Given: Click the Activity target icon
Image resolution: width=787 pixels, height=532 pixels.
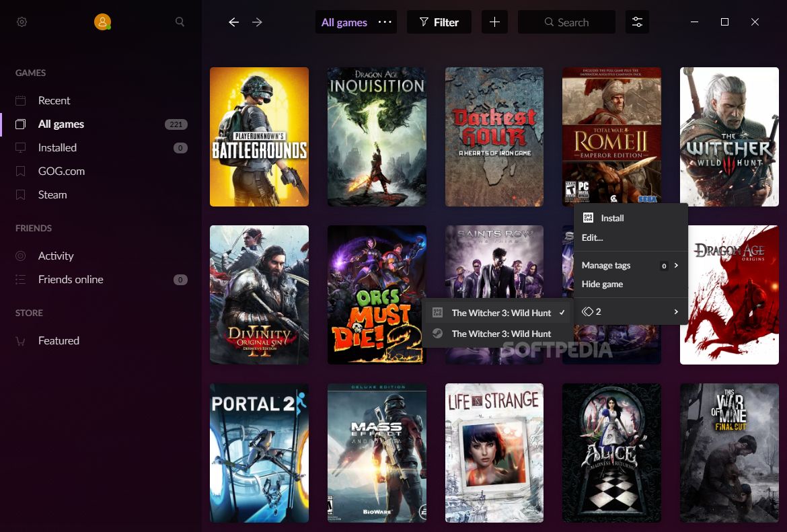Looking at the screenshot, I should tap(21, 256).
